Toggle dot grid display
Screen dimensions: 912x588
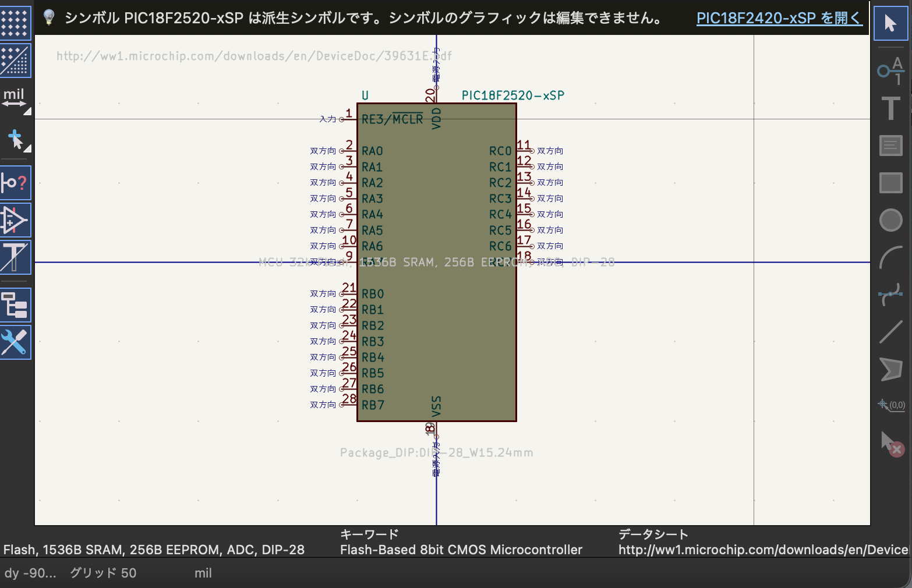(x=15, y=22)
